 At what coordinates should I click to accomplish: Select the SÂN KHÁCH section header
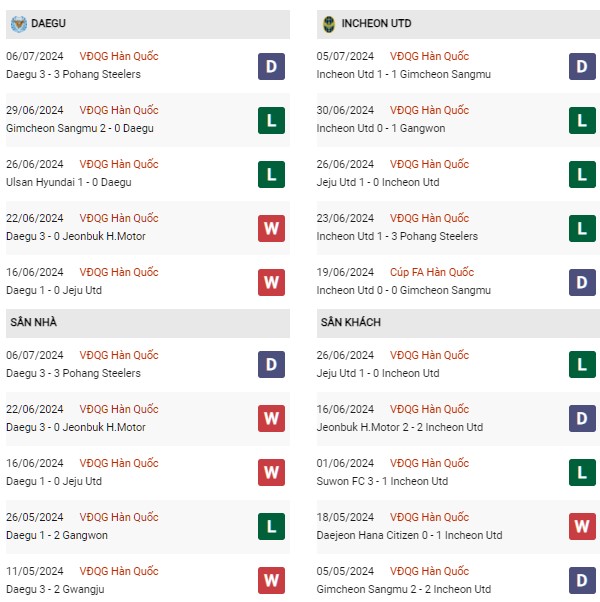(x=458, y=323)
